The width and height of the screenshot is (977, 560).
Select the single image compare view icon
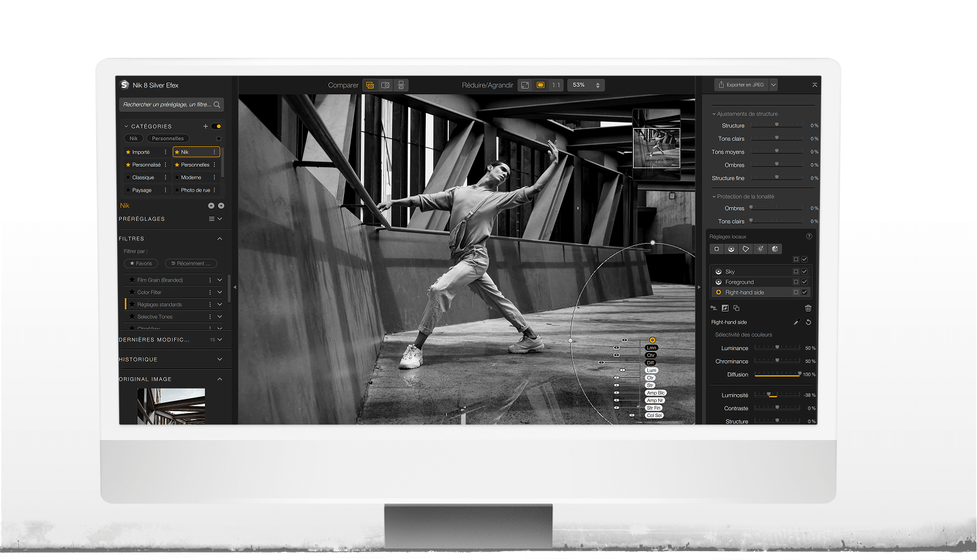coord(370,85)
